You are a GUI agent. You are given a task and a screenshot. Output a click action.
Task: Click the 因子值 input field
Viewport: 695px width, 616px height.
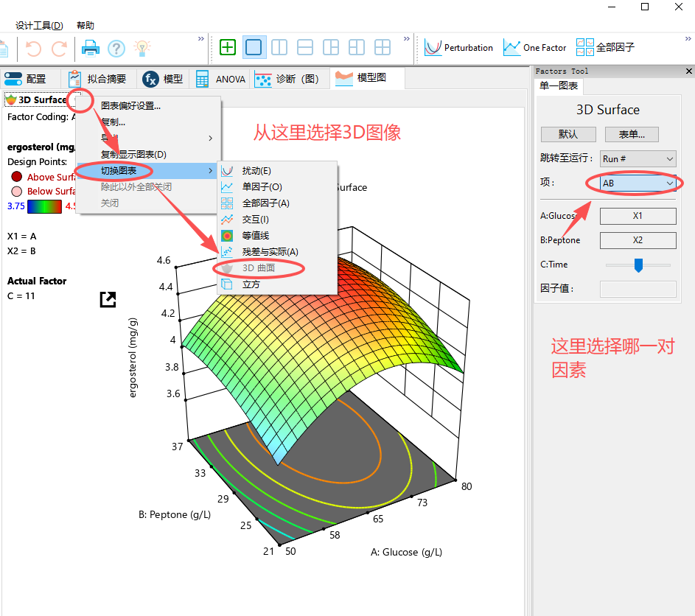click(x=638, y=289)
